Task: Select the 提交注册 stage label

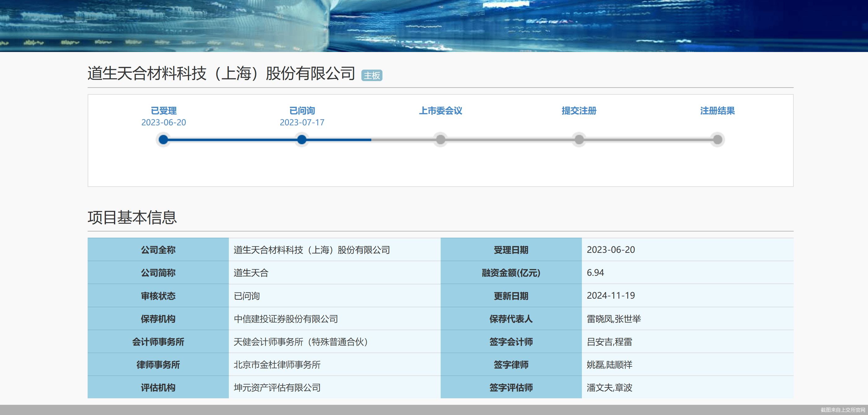Action: coord(579,110)
